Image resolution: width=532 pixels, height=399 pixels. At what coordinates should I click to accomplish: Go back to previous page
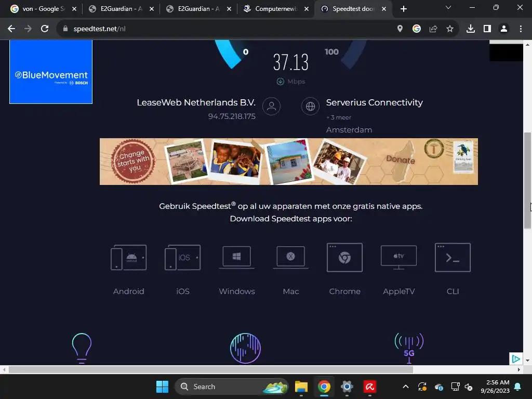(x=11, y=29)
